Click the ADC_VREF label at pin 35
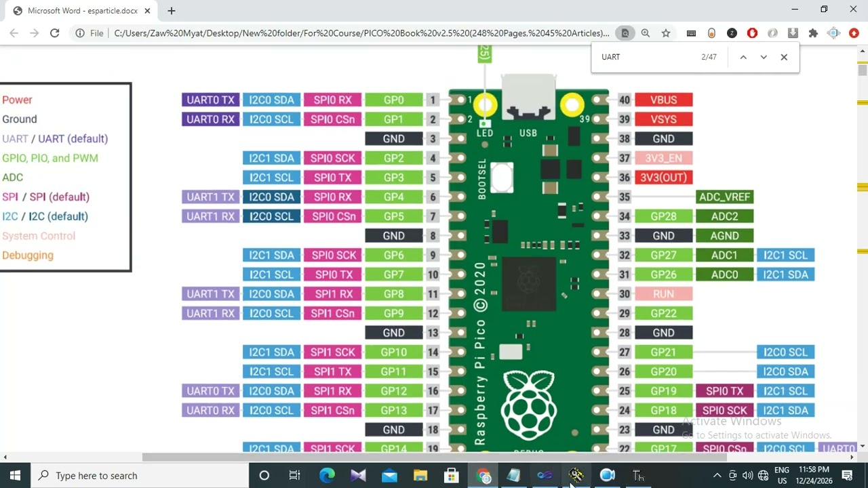 (x=724, y=197)
